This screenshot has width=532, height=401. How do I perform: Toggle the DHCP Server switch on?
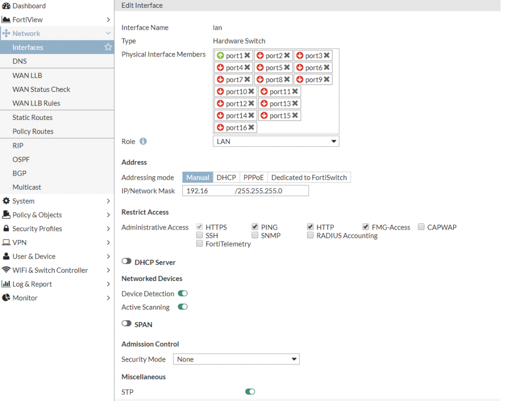click(x=126, y=262)
